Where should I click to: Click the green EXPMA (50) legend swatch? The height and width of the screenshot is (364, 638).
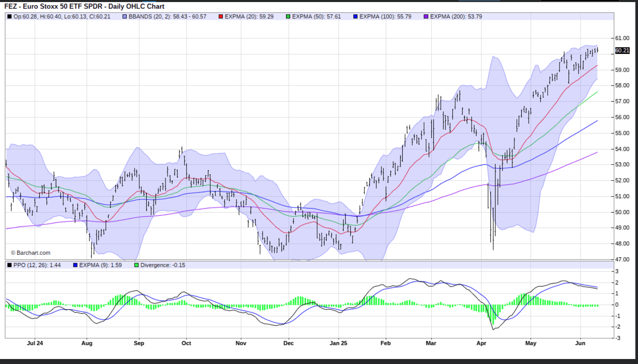pos(288,17)
